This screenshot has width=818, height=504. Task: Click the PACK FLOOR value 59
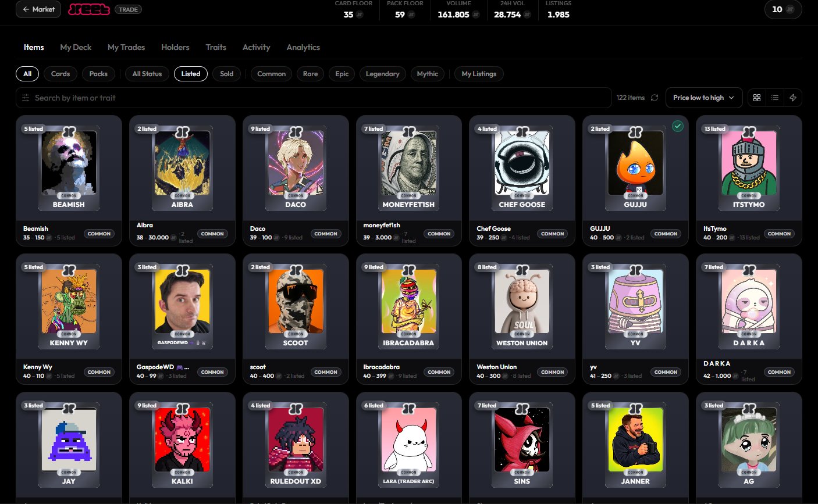(400, 15)
